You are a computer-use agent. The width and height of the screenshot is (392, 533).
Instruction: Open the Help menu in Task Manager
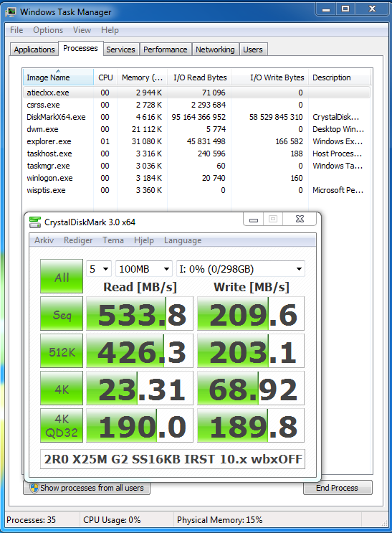point(110,30)
